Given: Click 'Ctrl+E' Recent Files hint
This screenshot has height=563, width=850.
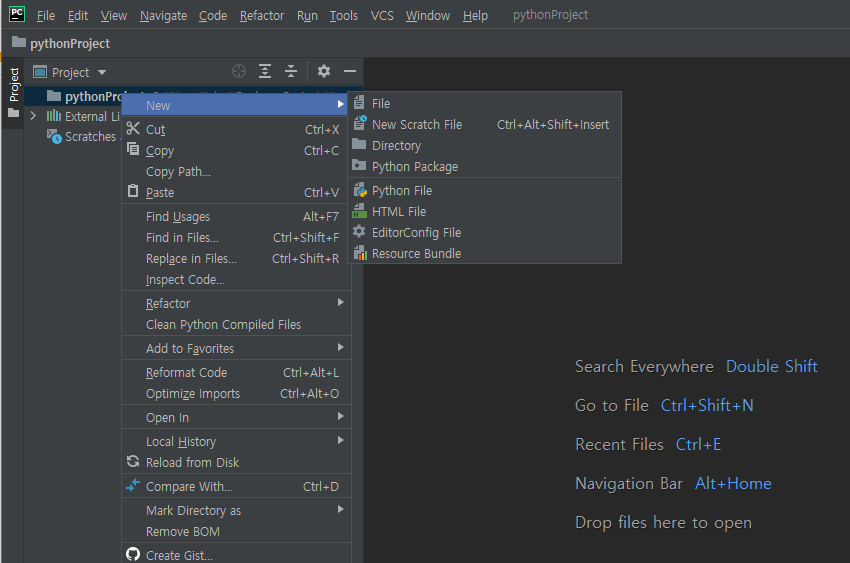Looking at the screenshot, I should point(698,444).
